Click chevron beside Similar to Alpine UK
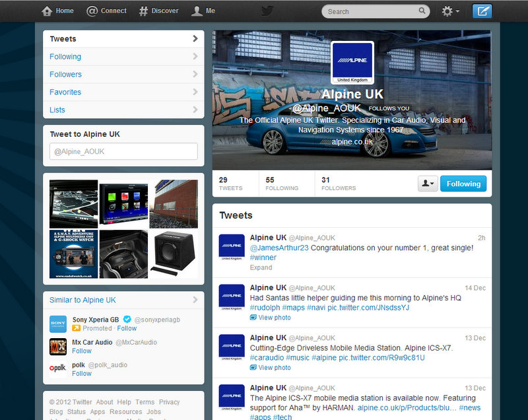The width and height of the screenshot is (528, 420). click(195, 300)
